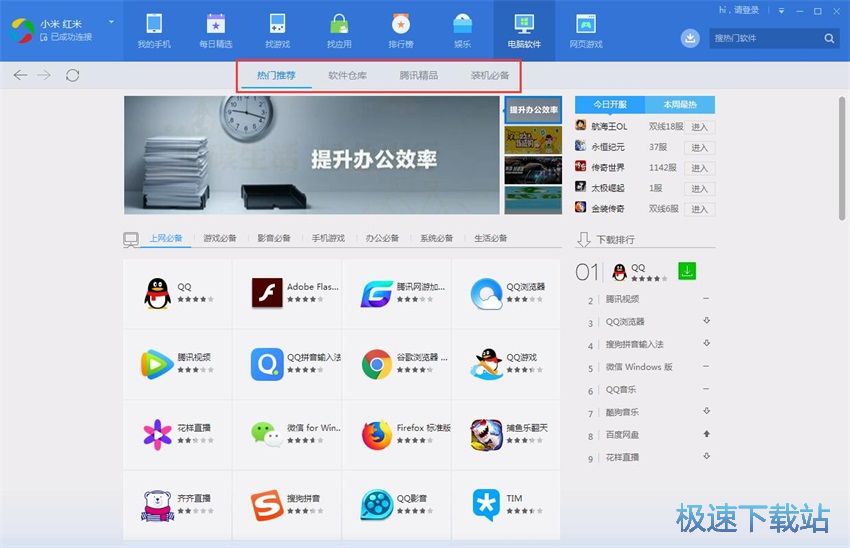Select the 游戏必备 category tab
Image resolution: width=850 pixels, height=548 pixels.
[220, 238]
